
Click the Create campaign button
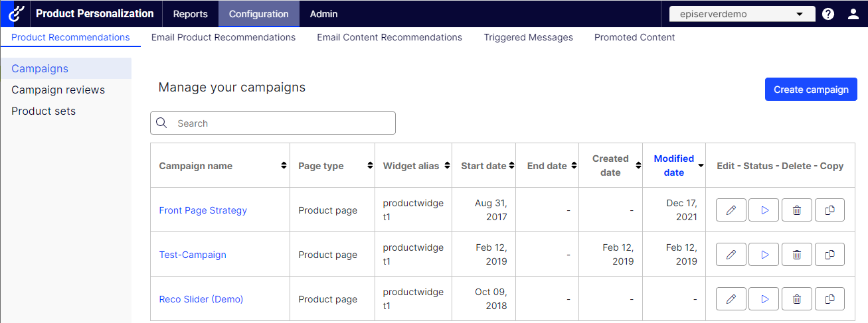pyautogui.click(x=811, y=90)
